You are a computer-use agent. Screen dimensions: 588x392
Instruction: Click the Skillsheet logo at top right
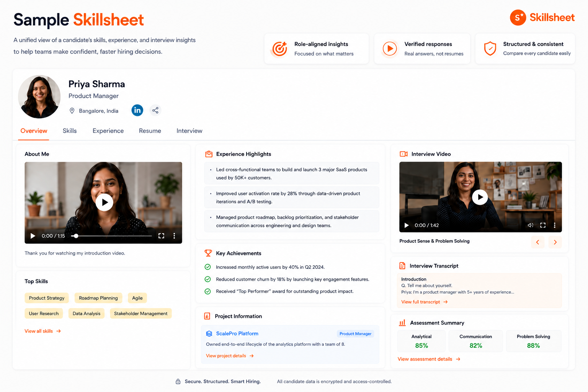[x=542, y=18]
